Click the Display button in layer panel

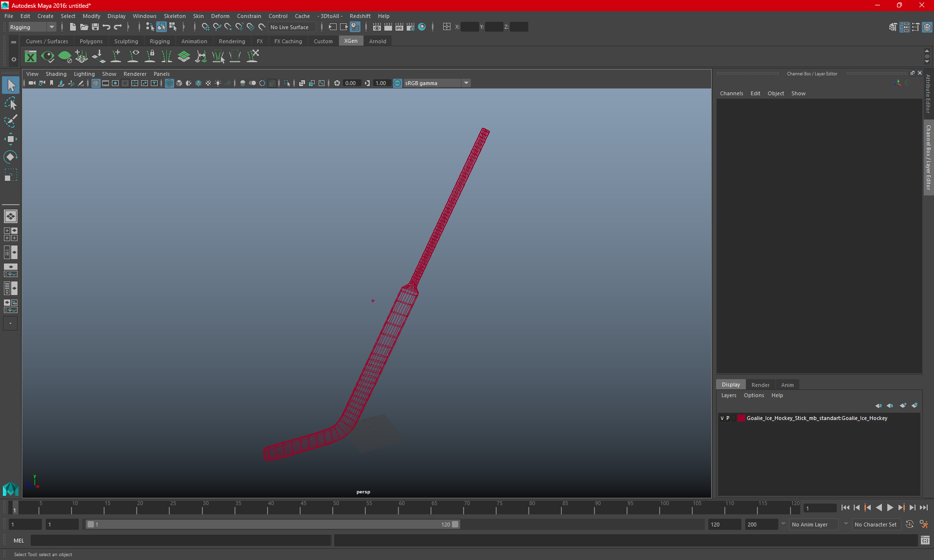pos(731,384)
